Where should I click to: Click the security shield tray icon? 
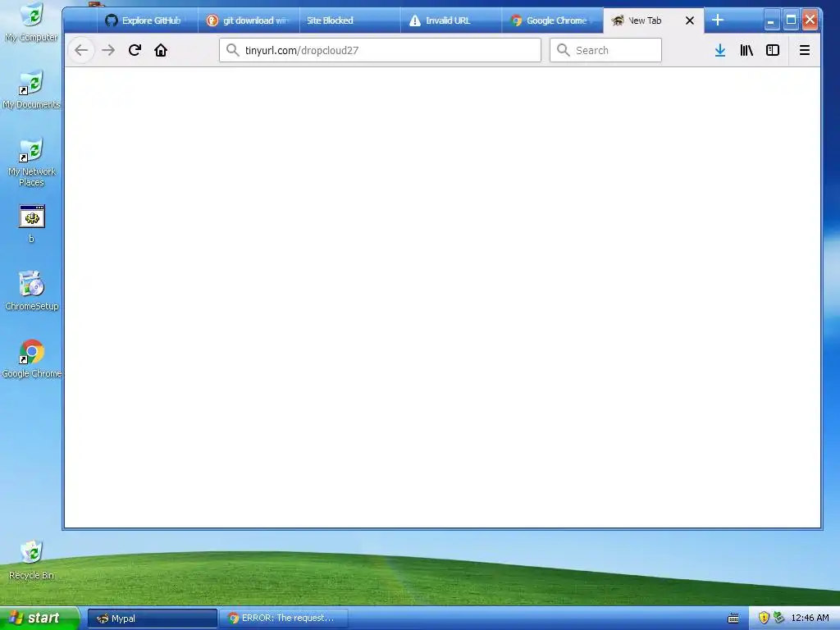point(764,618)
